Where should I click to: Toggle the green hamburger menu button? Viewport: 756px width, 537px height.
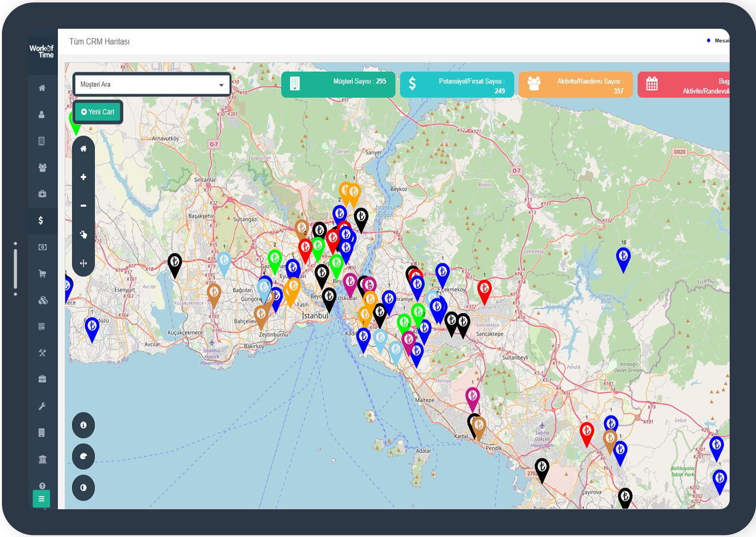click(x=41, y=499)
